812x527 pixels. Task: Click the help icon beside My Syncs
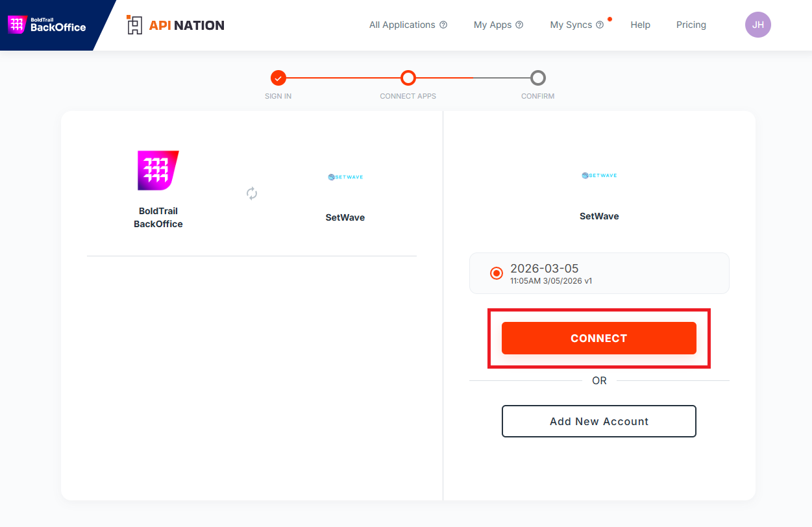[x=600, y=25]
